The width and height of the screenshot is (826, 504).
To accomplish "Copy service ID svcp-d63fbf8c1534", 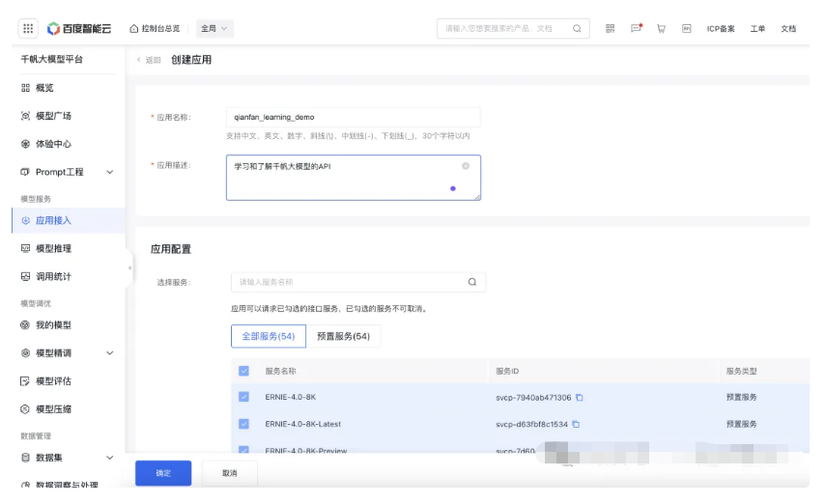I will 576,424.
